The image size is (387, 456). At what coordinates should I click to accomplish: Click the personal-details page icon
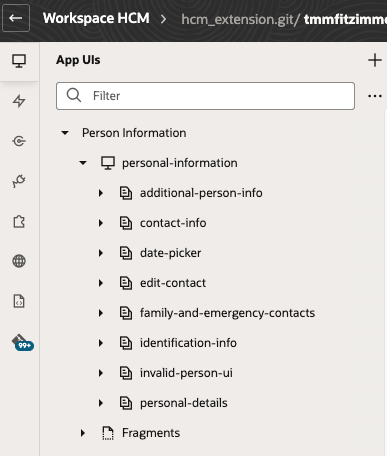click(x=126, y=403)
